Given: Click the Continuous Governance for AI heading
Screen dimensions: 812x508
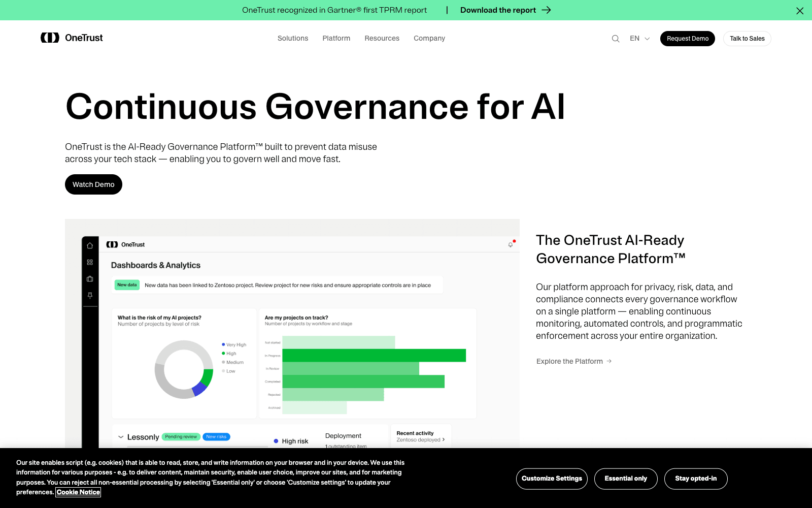Looking at the screenshot, I should (315, 107).
